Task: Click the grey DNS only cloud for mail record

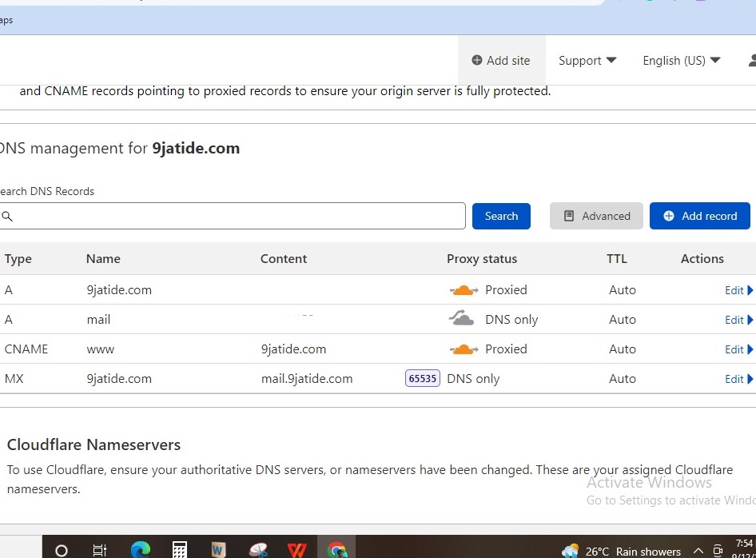Action: [462, 318]
